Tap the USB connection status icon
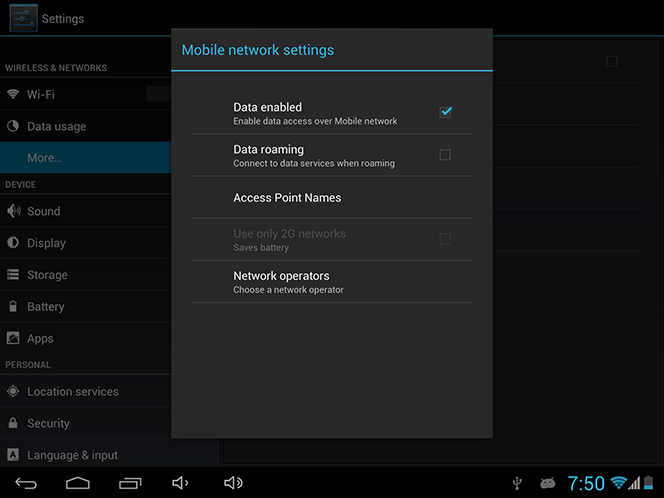Image resolution: width=664 pixels, height=498 pixels. pos(517,483)
